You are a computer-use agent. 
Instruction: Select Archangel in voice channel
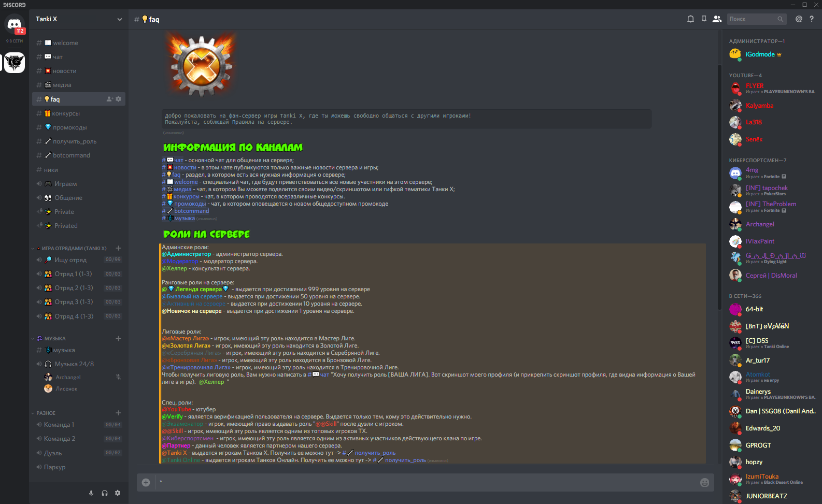tap(83, 377)
